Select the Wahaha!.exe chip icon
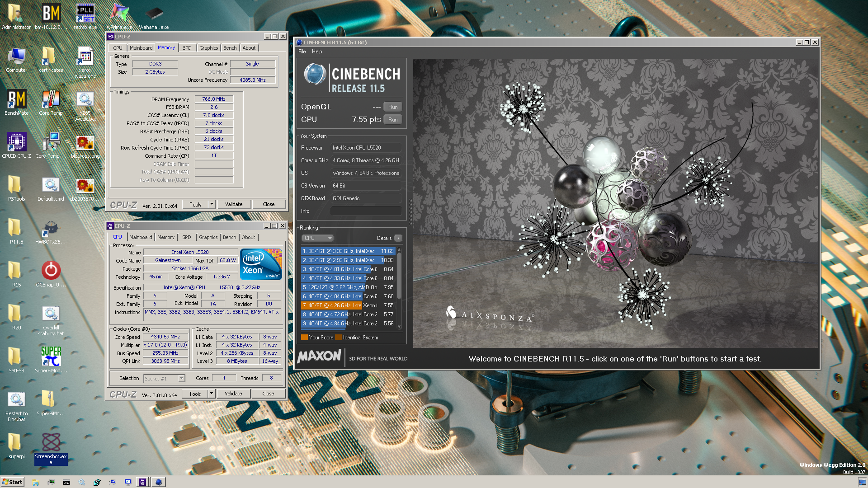868x488 pixels. point(154,16)
